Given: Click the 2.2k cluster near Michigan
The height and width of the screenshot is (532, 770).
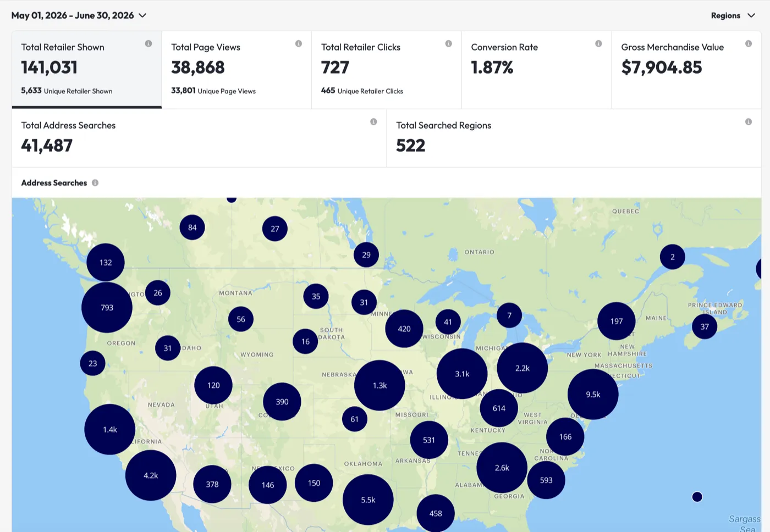Looking at the screenshot, I should [x=522, y=368].
